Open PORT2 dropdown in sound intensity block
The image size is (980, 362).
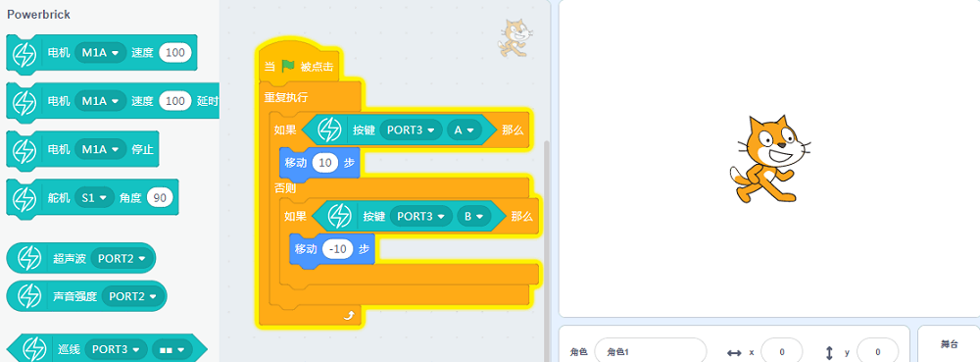(133, 295)
